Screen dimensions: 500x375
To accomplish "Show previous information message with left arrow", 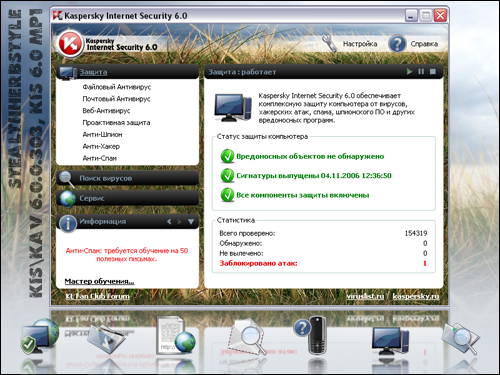I will tap(169, 221).
